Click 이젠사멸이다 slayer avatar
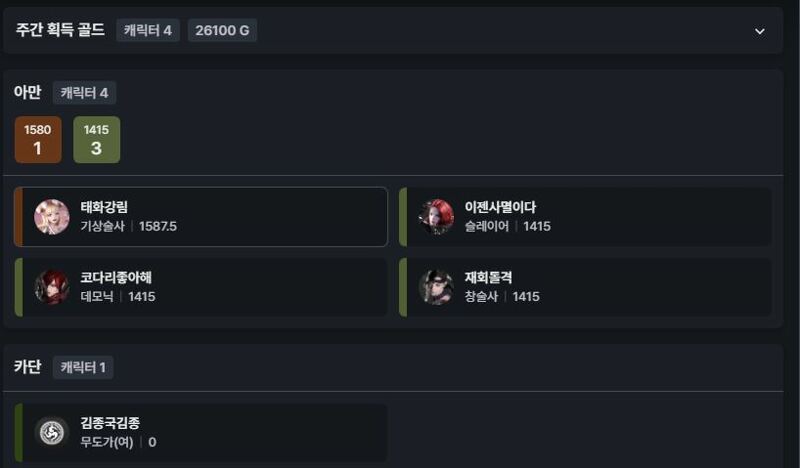 [436, 217]
